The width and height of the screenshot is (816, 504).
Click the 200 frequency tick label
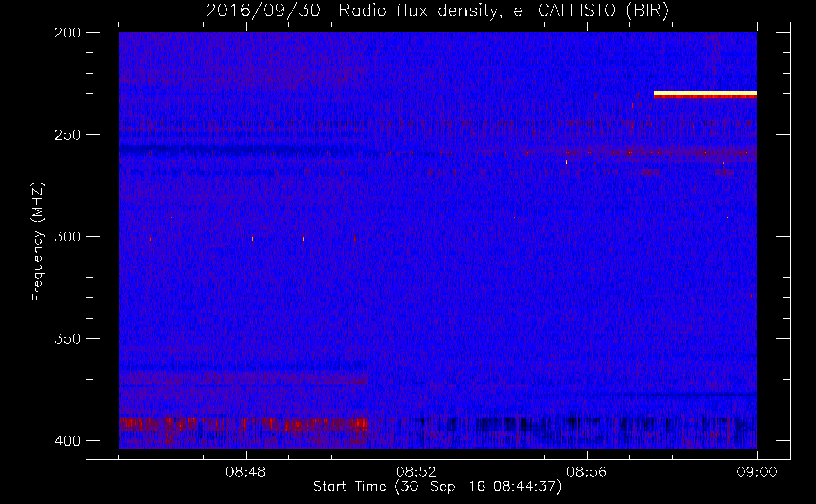pyautogui.click(x=68, y=33)
